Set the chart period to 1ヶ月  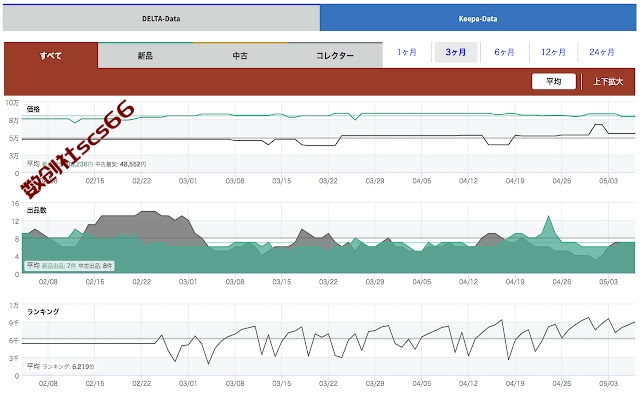[x=407, y=52]
